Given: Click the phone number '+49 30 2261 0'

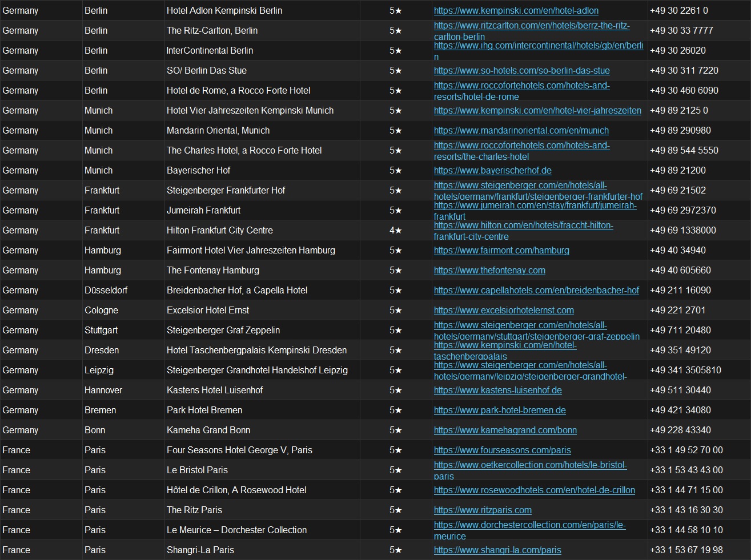Looking at the screenshot, I should click(679, 10).
